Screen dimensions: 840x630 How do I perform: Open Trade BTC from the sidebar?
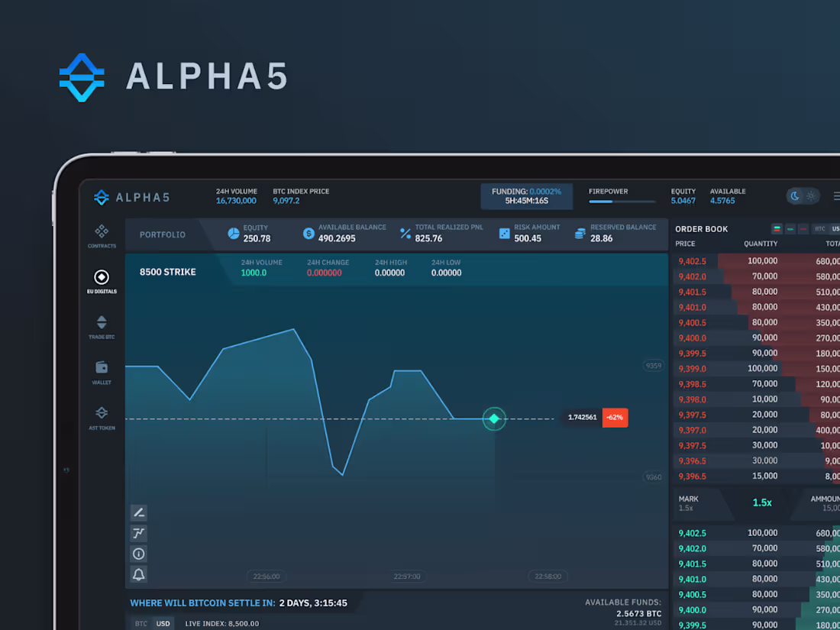pyautogui.click(x=102, y=328)
